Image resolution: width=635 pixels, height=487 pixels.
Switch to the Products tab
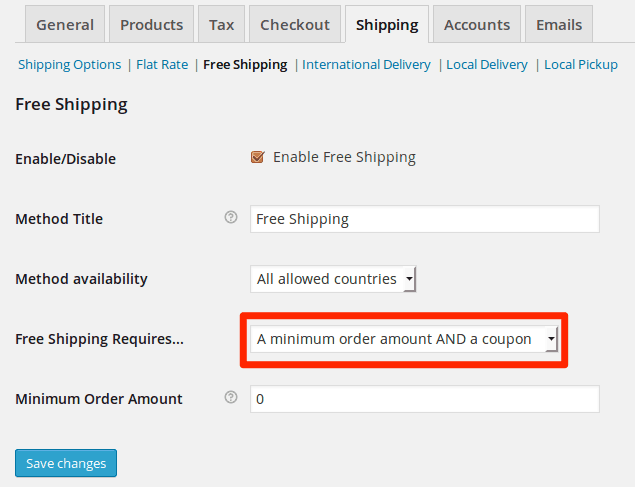(151, 24)
